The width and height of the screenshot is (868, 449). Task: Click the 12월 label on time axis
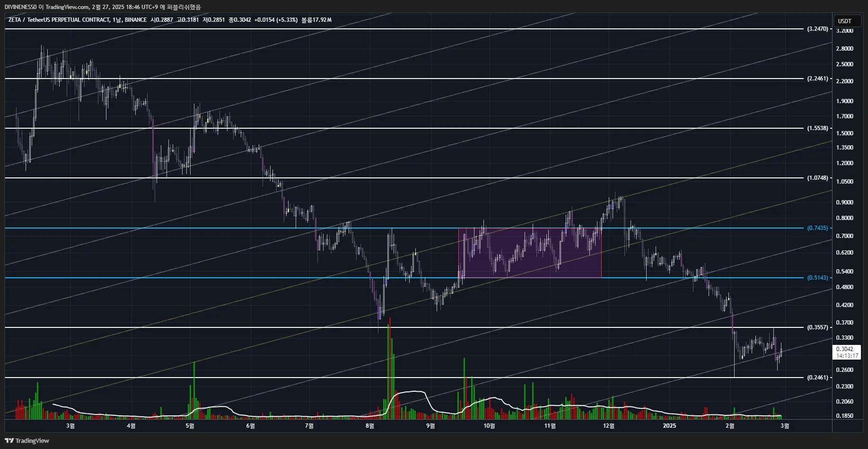(x=609, y=426)
